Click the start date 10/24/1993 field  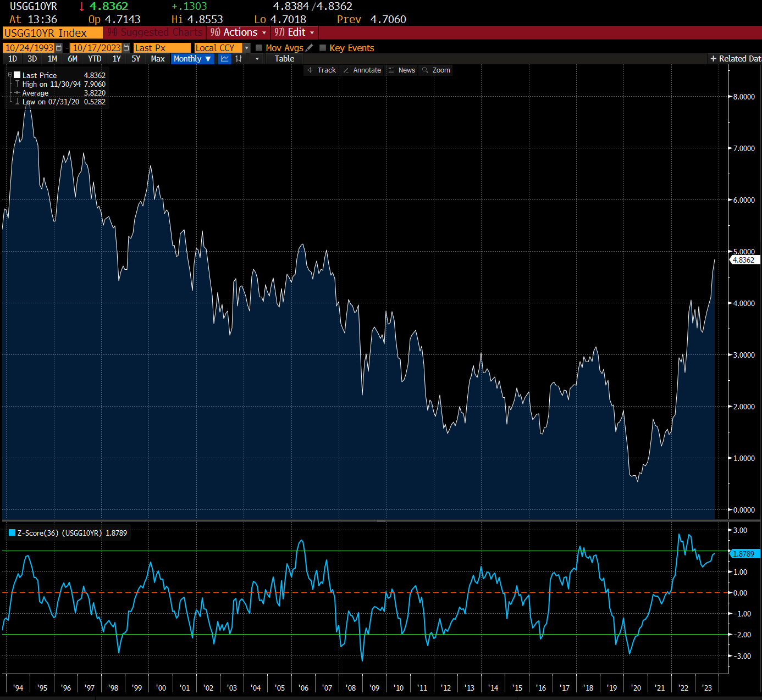[29, 48]
